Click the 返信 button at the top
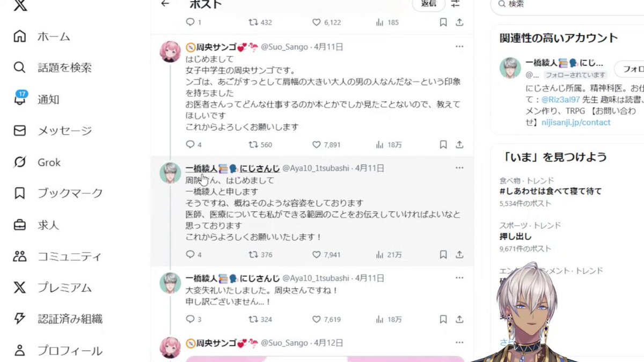Viewport: 644px width, 362px height. pyautogui.click(x=429, y=3)
